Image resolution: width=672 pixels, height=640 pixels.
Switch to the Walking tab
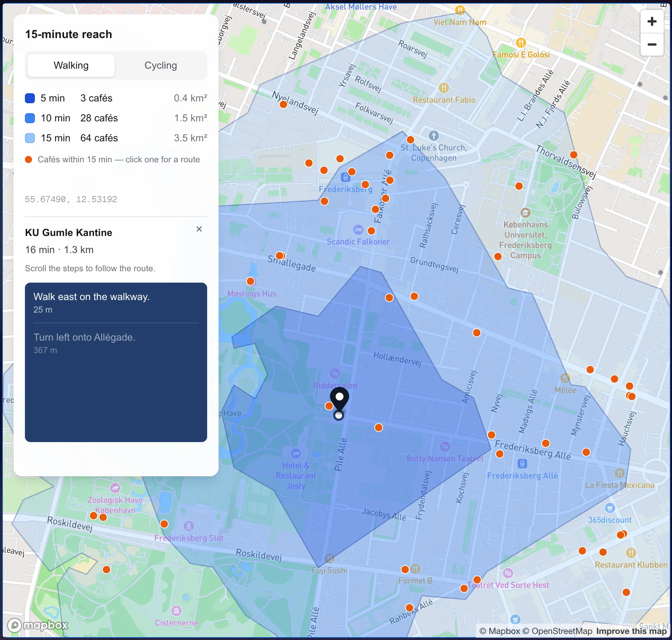(71, 65)
